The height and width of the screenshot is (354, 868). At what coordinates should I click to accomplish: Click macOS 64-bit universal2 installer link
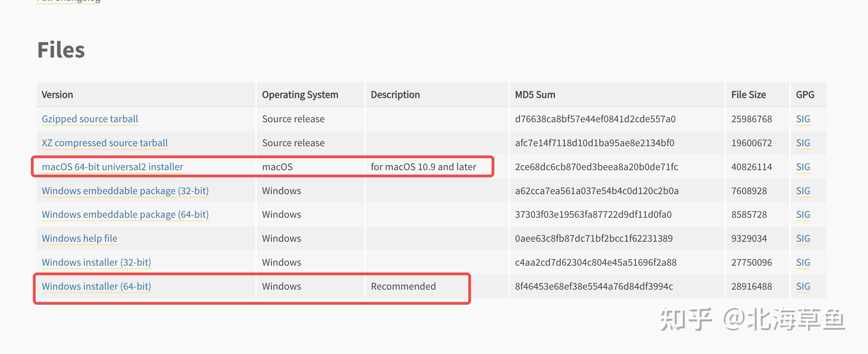[x=112, y=167]
